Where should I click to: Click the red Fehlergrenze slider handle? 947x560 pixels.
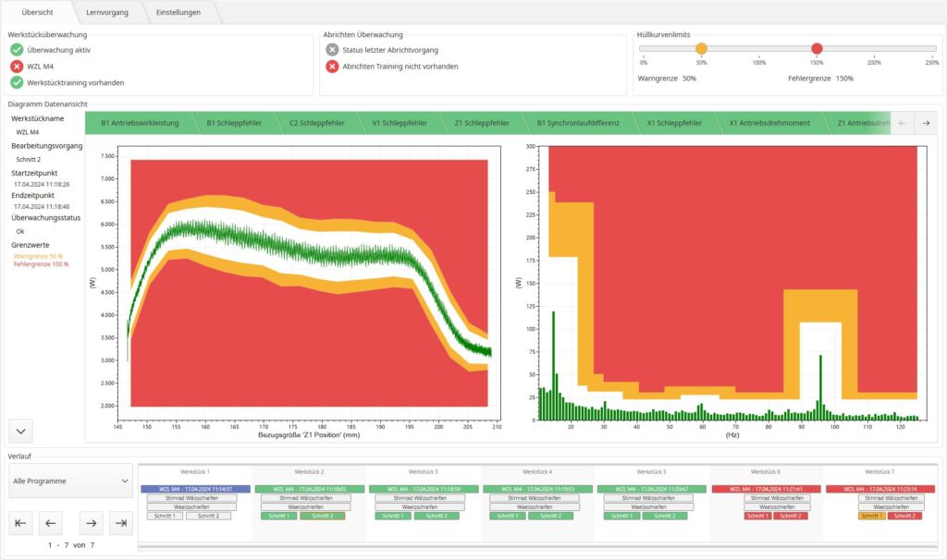[x=817, y=49]
